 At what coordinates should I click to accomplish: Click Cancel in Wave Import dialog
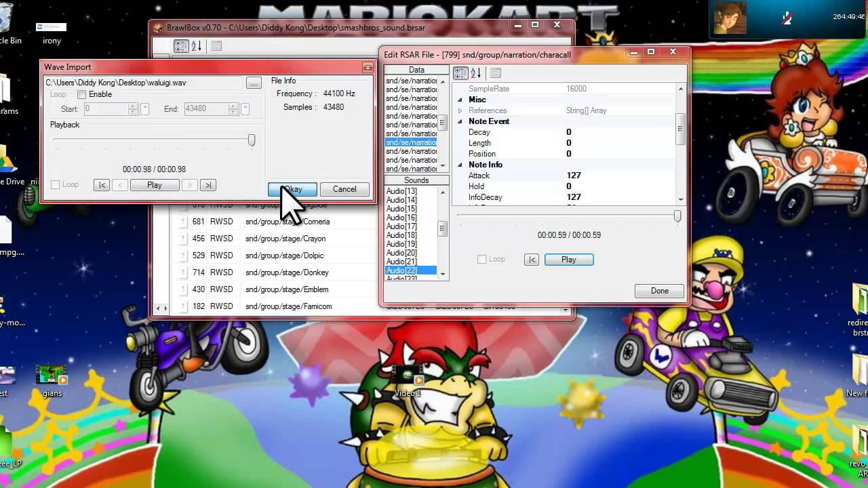344,189
